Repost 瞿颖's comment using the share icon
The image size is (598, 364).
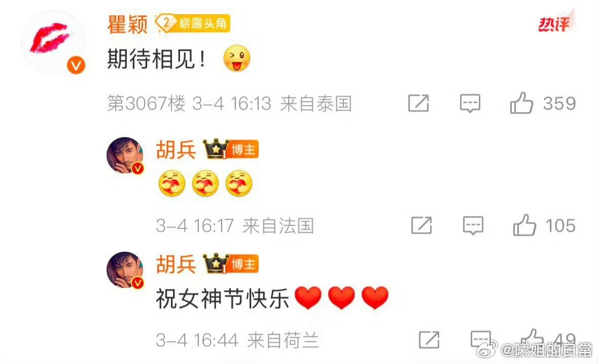click(418, 103)
